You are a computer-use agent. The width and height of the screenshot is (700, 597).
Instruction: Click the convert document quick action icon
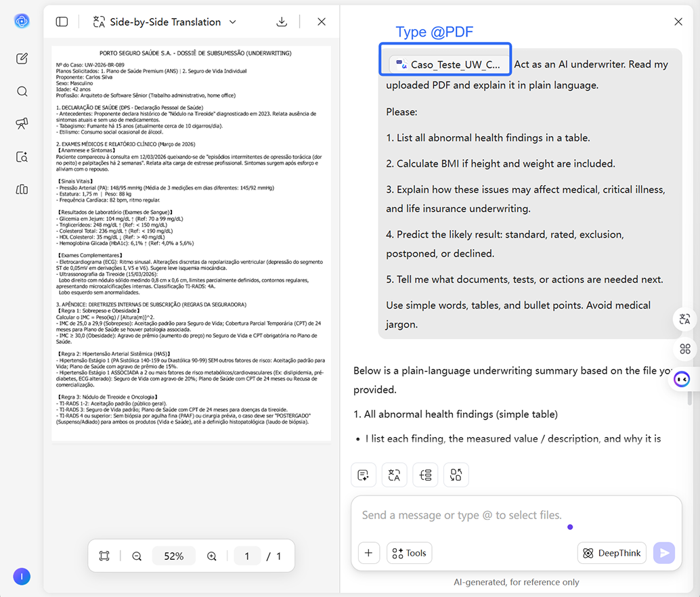[456, 474]
